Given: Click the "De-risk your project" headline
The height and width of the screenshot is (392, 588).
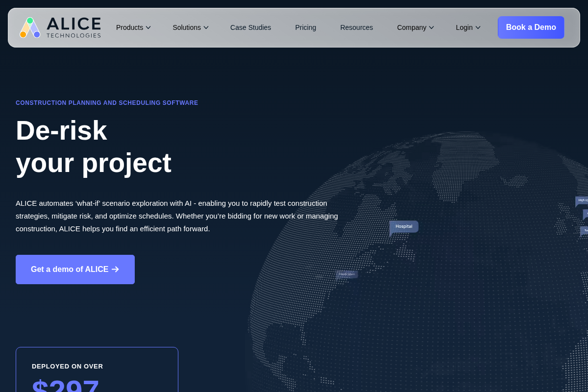Looking at the screenshot, I should click(94, 147).
